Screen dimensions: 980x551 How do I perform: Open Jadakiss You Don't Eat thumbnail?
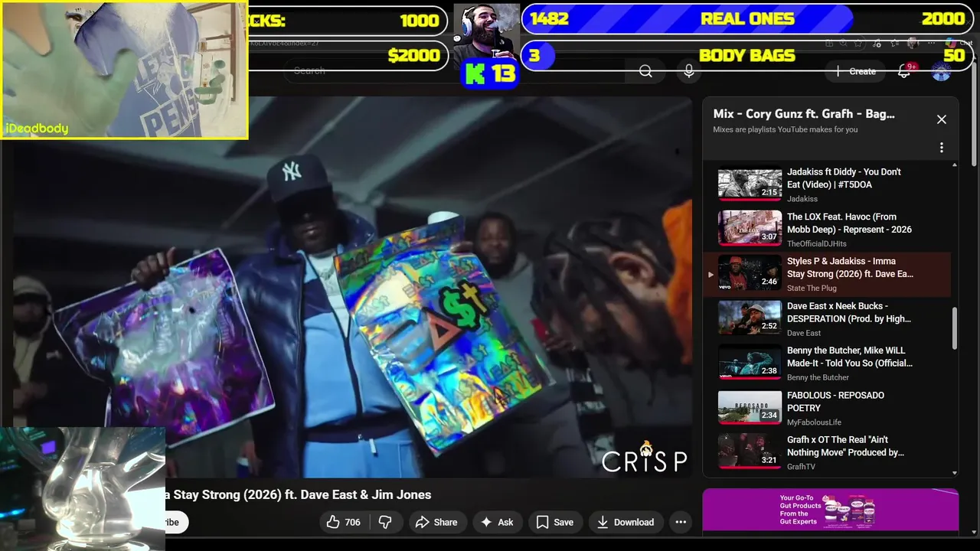[x=750, y=184]
